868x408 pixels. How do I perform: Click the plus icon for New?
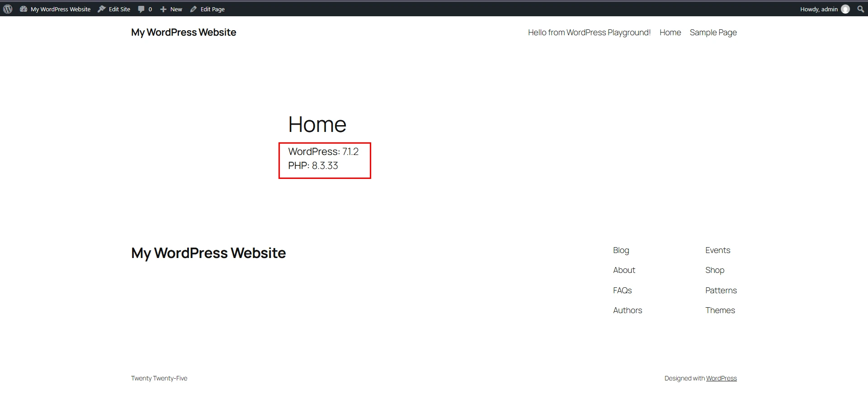163,9
